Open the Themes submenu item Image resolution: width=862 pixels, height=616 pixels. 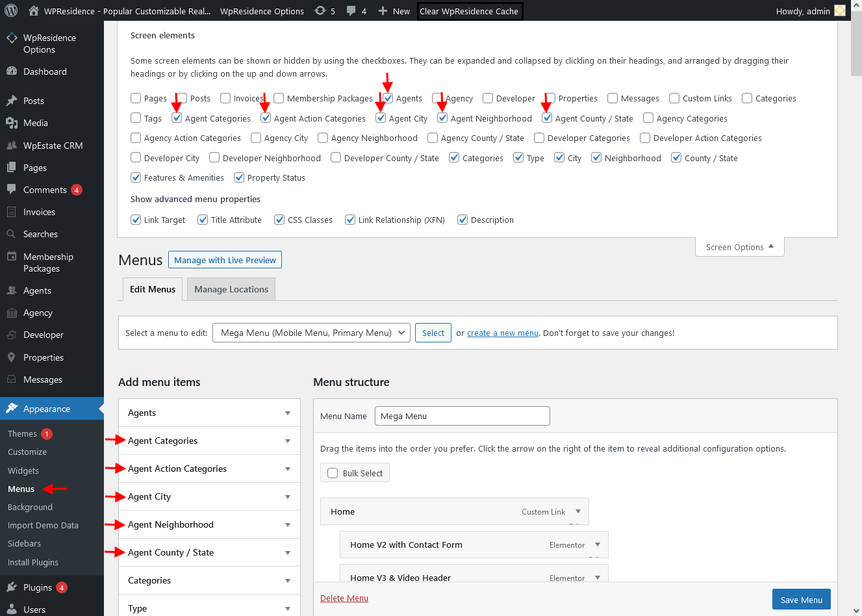tap(22, 433)
